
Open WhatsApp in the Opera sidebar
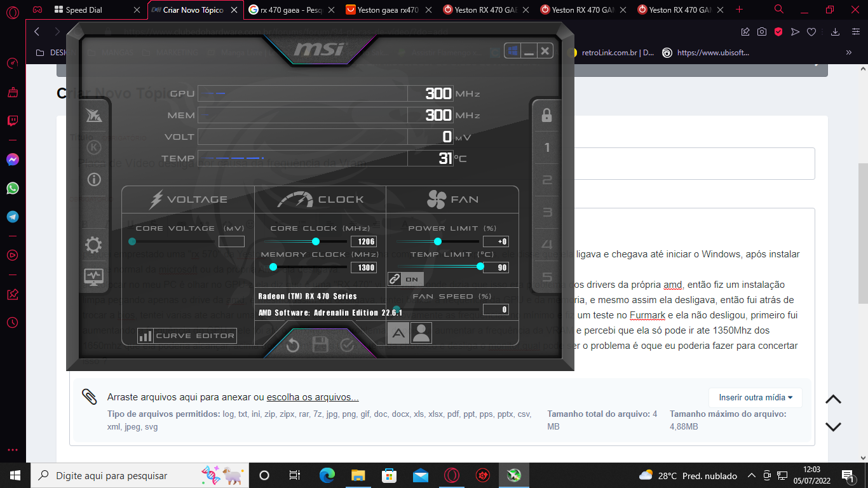click(13, 188)
